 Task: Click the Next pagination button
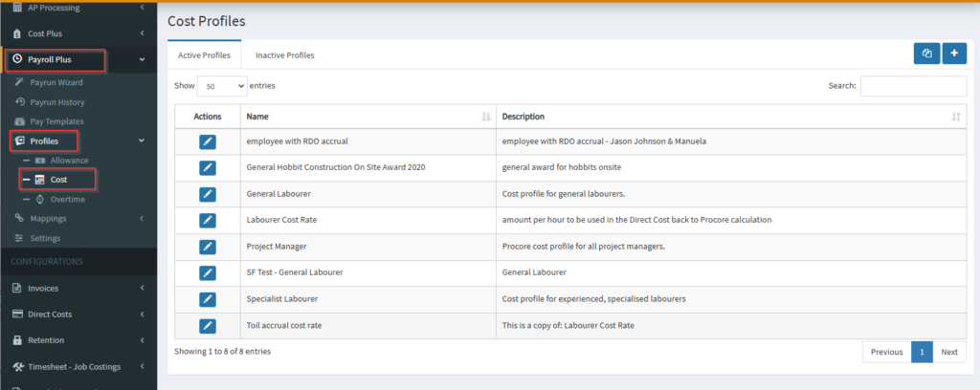[x=948, y=352]
